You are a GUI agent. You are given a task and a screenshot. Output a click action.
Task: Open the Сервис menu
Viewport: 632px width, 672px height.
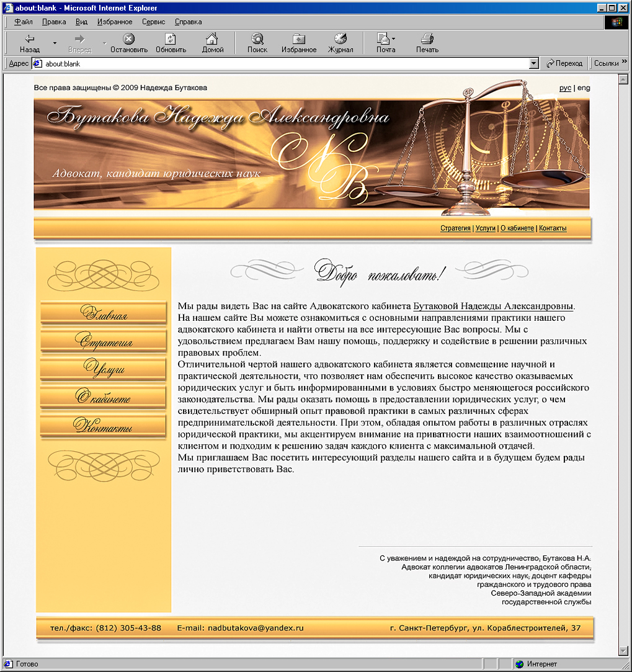(x=153, y=22)
